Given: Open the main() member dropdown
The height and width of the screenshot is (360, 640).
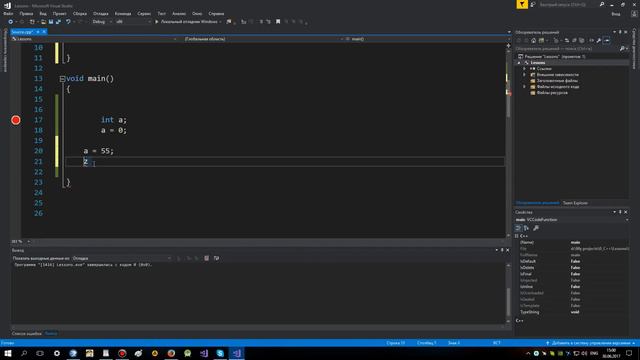Looking at the screenshot, I should click(x=427, y=39).
